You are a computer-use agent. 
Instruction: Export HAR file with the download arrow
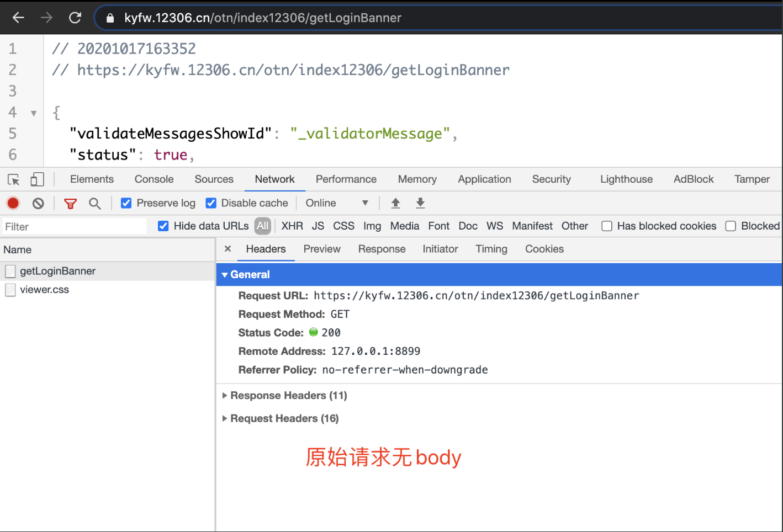click(x=420, y=203)
